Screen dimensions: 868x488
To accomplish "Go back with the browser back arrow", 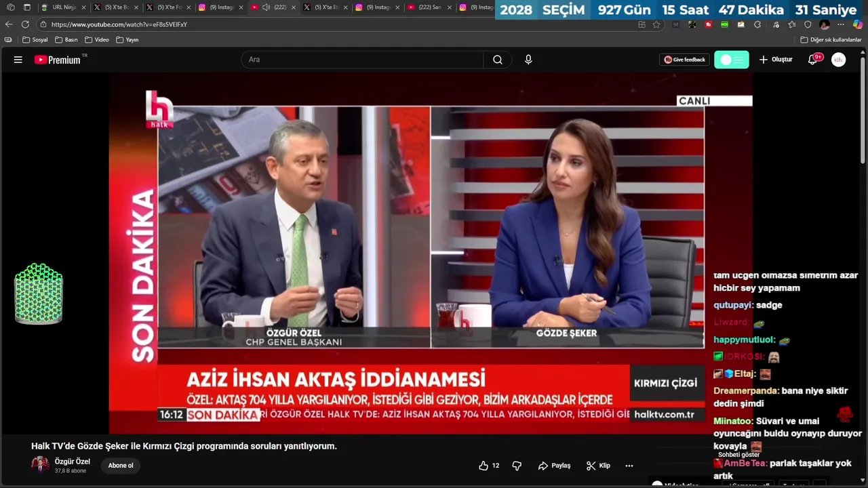I will coord(9,24).
